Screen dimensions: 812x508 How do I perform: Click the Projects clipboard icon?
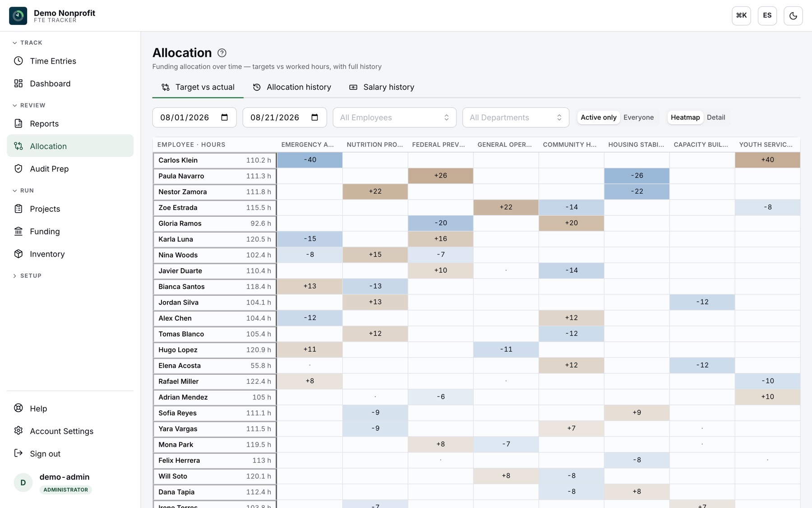click(x=18, y=209)
